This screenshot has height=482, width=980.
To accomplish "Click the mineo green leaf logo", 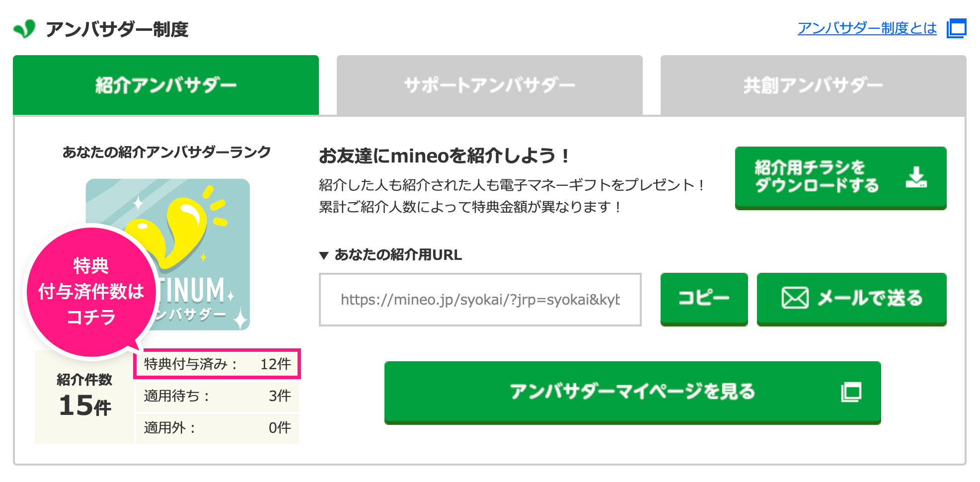I will point(24,29).
